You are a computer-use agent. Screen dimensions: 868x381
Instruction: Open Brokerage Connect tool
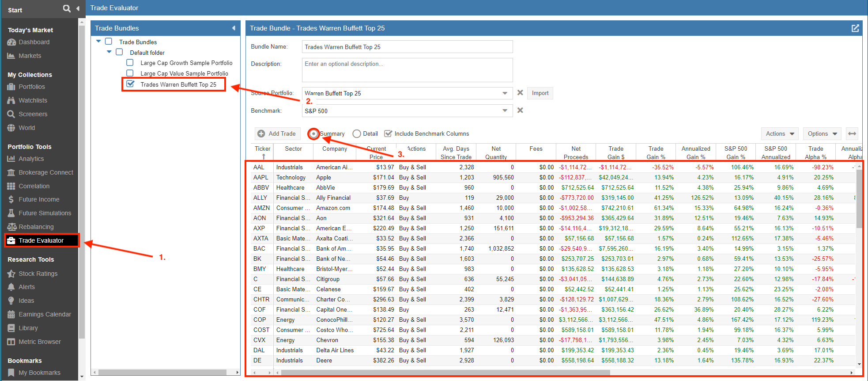(x=46, y=172)
